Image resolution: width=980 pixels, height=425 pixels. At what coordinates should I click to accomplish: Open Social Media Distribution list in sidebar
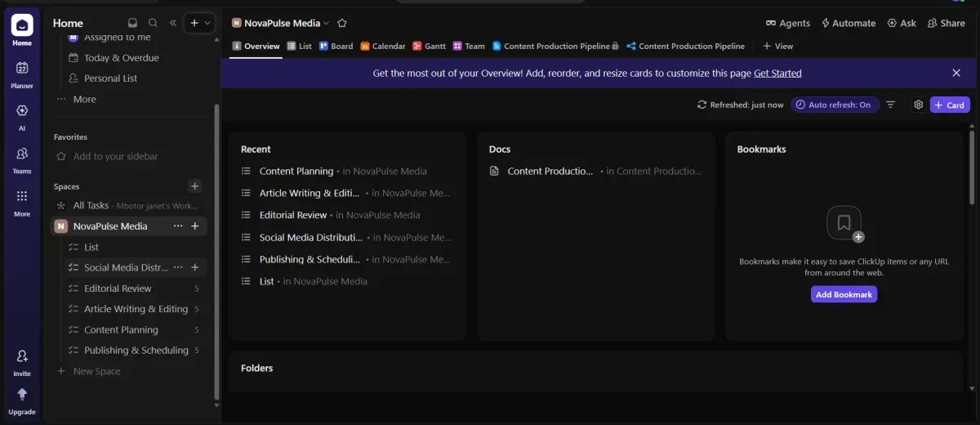point(126,267)
